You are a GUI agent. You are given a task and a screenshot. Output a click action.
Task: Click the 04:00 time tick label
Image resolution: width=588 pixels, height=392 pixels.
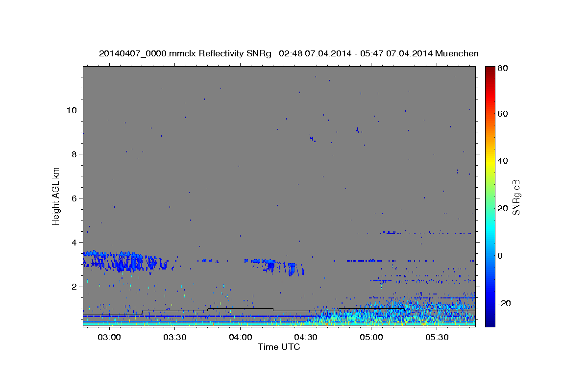241,338
